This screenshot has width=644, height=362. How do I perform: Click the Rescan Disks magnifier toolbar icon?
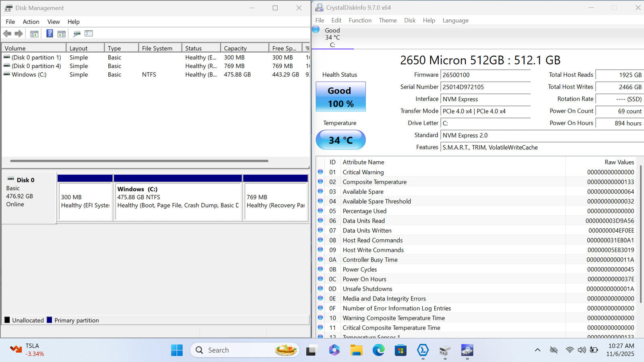coord(76,34)
